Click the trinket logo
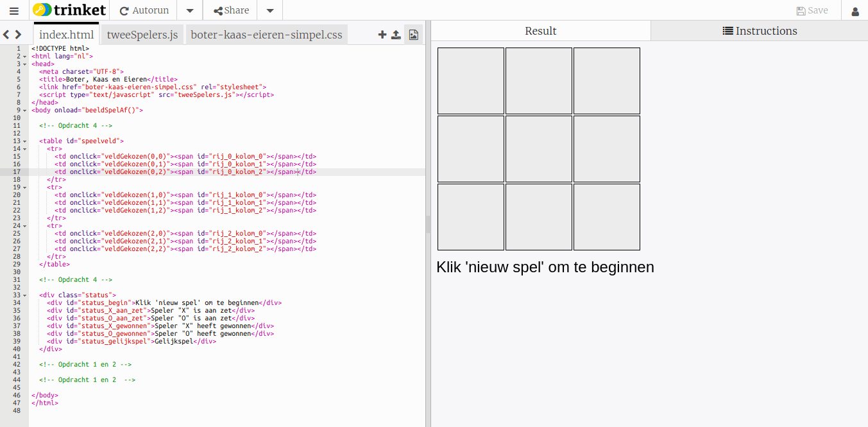The width and height of the screenshot is (868, 427). click(69, 10)
